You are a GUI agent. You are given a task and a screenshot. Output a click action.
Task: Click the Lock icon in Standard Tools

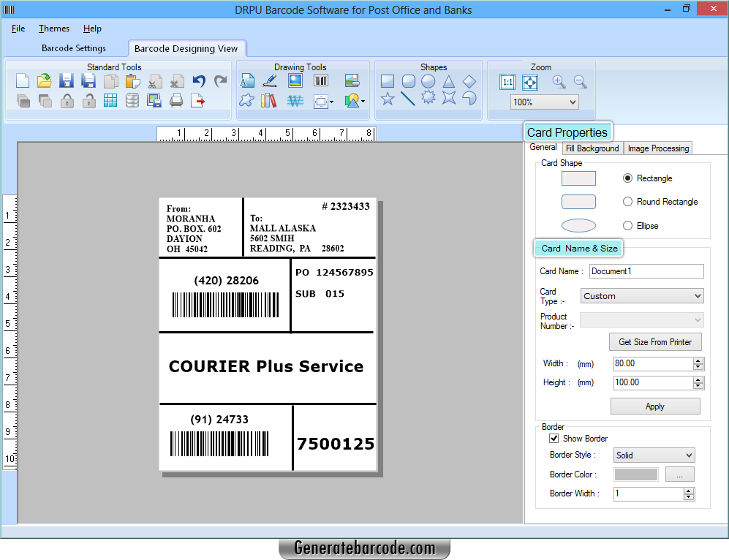[66, 101]
